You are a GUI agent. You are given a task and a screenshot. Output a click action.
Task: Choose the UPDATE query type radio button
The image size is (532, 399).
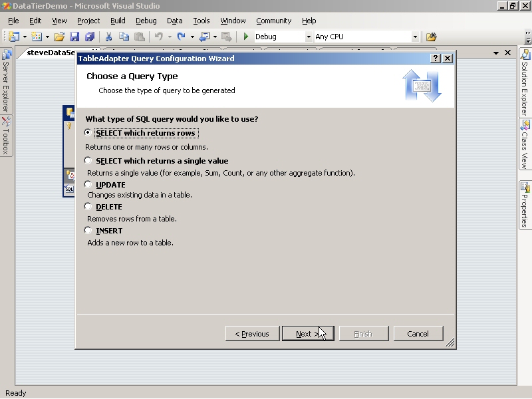click(88, 184)
